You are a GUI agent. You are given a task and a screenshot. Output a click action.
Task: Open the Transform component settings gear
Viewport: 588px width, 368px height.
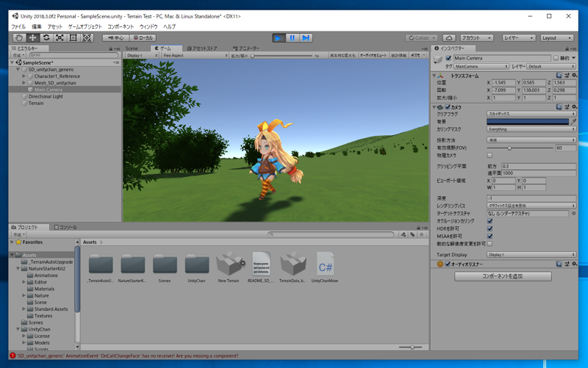pos(574,76)
